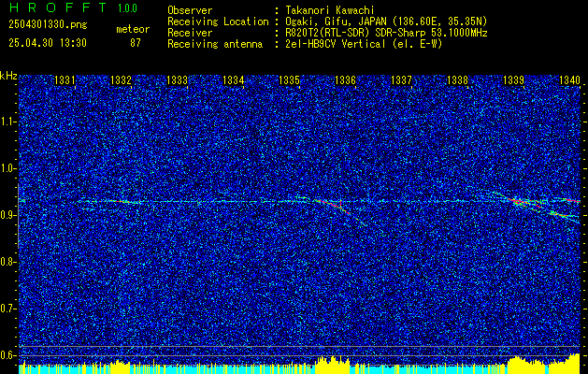Click the date stamp 25.04.30 13:30

tap(48, 43)
